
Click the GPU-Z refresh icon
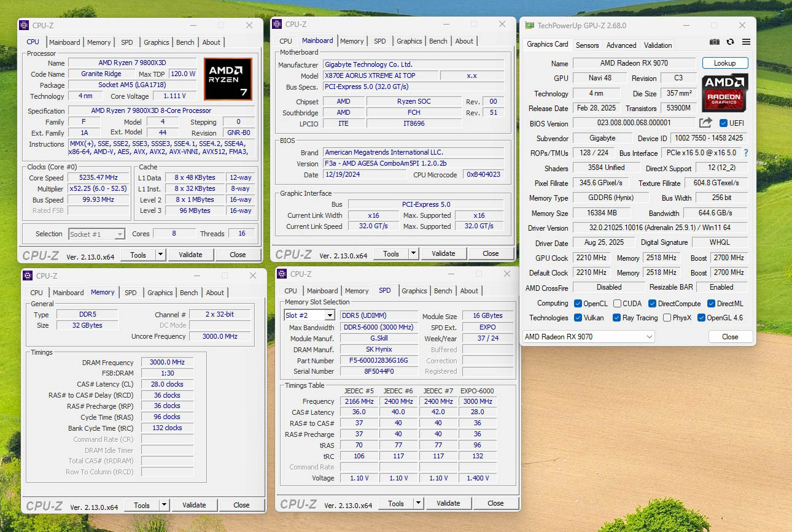730,42
